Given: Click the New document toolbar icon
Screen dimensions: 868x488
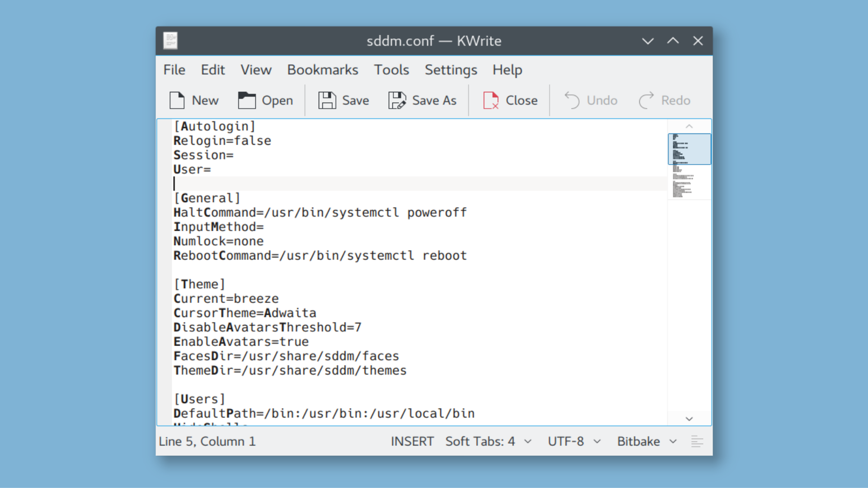Looking at the screenshot, I should pyautogui.click(x=177, y=100).
